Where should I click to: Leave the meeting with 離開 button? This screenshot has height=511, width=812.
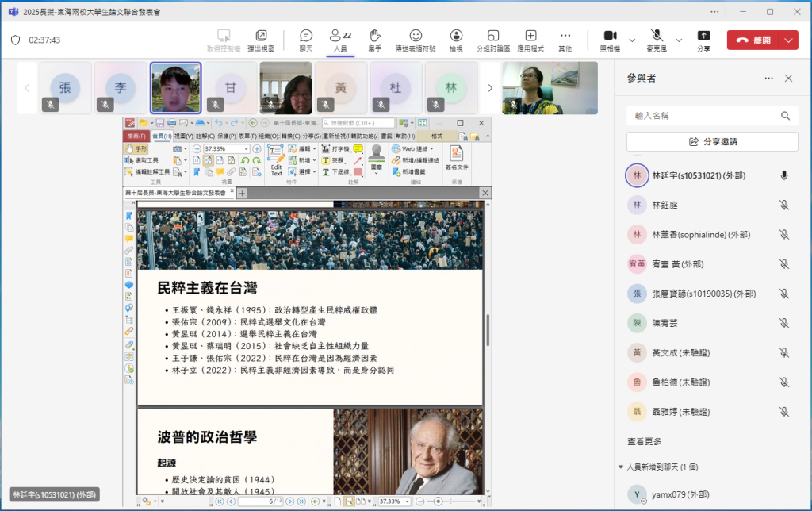tap(753, 40)
